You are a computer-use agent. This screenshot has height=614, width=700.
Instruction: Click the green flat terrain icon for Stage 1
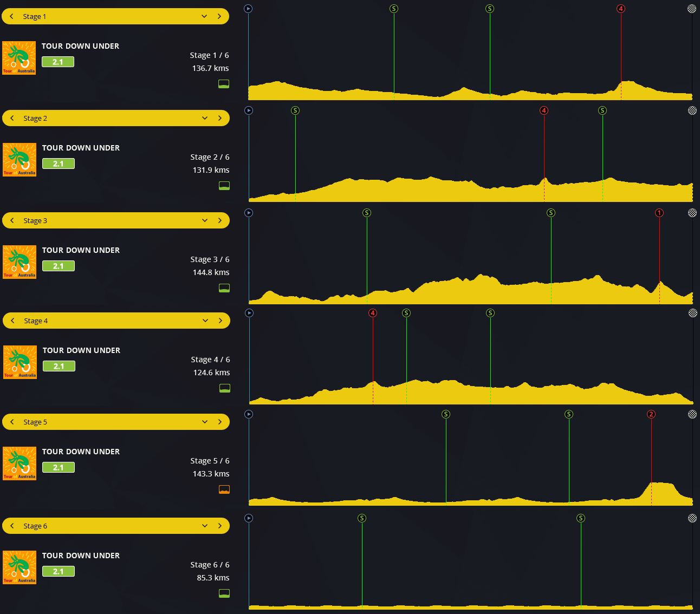click(224, 84)
